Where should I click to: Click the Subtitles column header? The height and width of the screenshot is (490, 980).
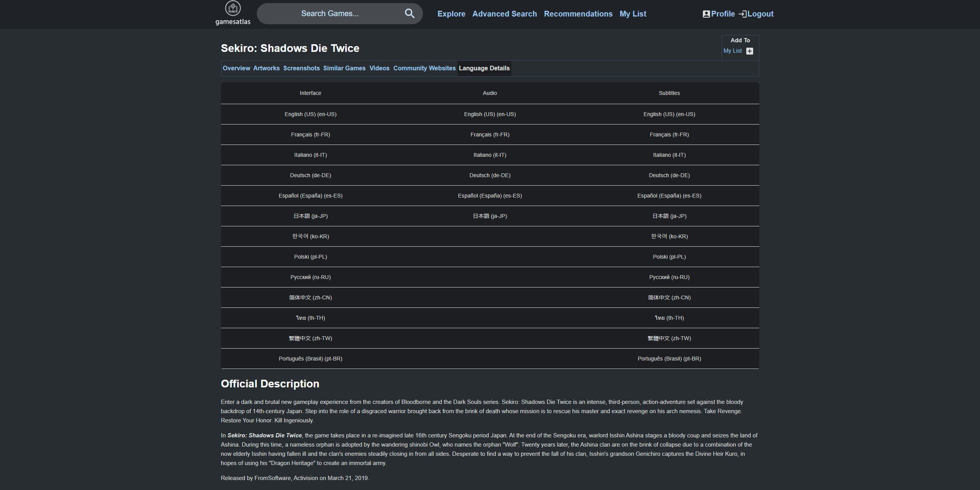pos(669,93)
